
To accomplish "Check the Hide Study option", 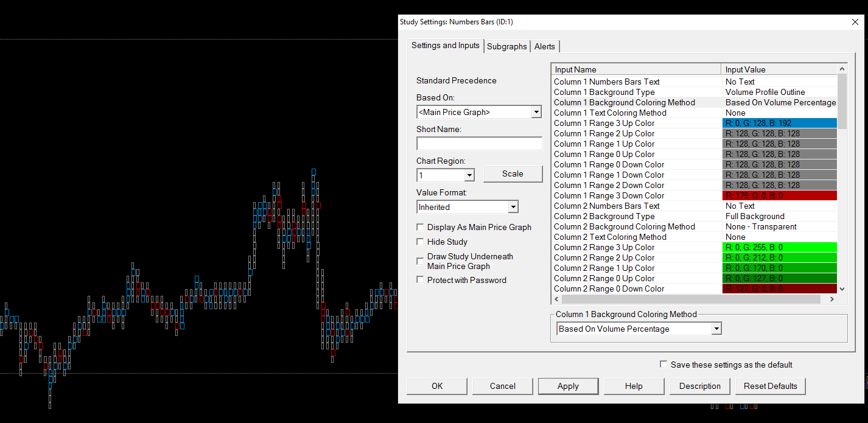I will pyautogui.click(x=420, y=242).
